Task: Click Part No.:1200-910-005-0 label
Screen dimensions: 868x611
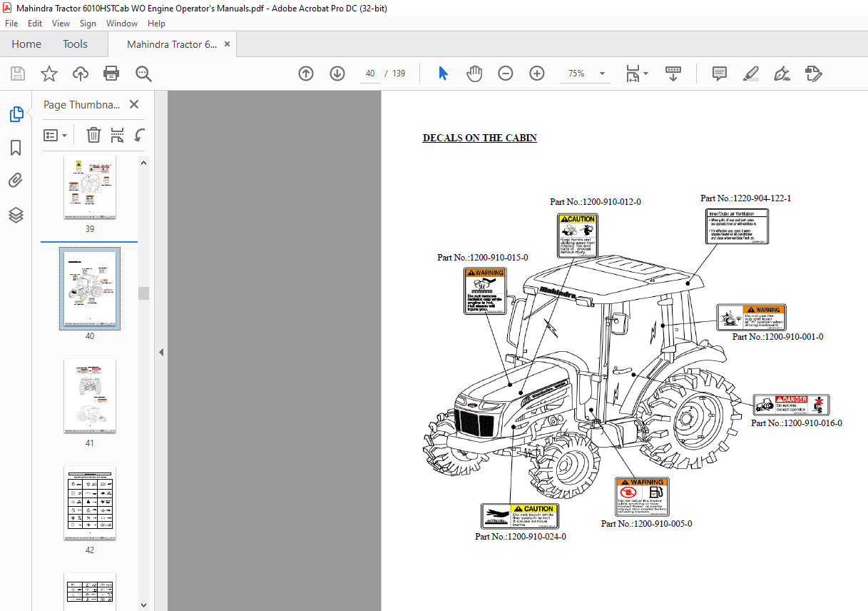Action: (x=646, y=524)
